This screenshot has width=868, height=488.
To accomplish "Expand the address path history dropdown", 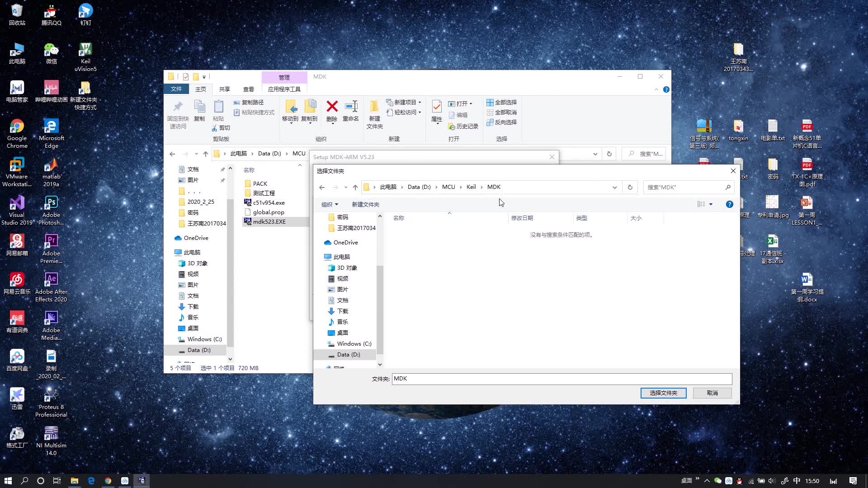I will click(614, 187).
